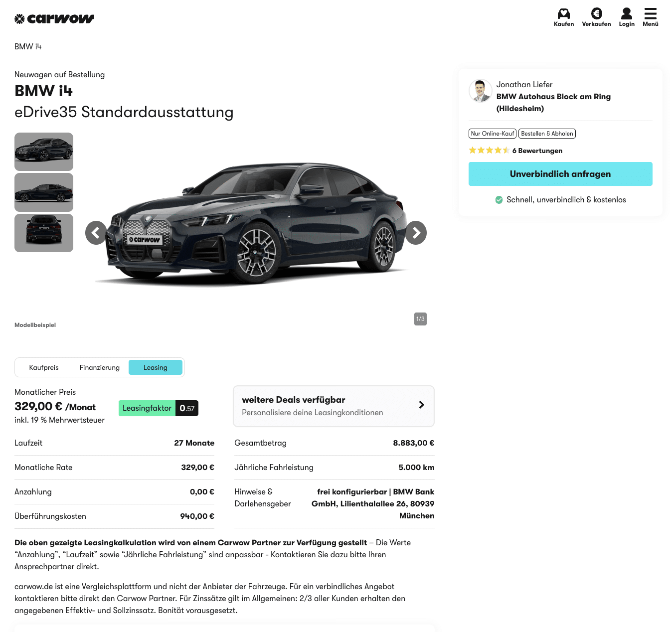Click the Unverbindlich anfragen button
Screen dimensions: 672x632
[x=560, y=174]
